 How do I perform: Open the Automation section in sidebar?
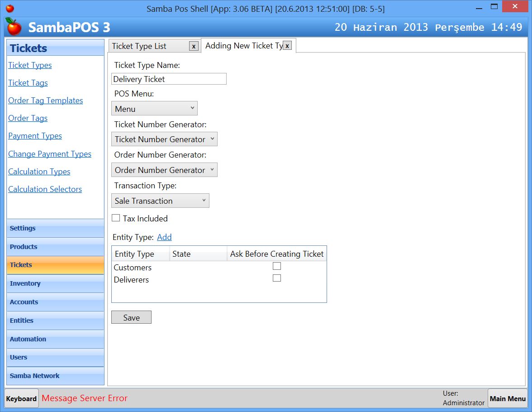(x=55, y=339)
